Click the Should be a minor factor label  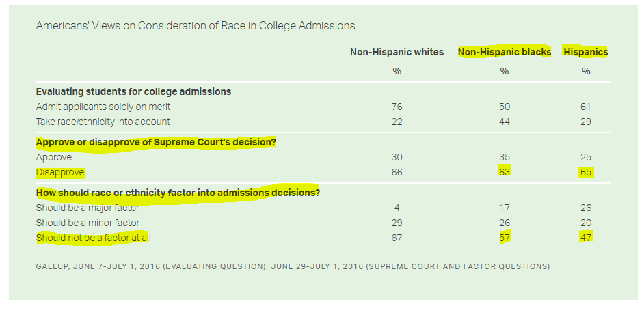(88, 223)
